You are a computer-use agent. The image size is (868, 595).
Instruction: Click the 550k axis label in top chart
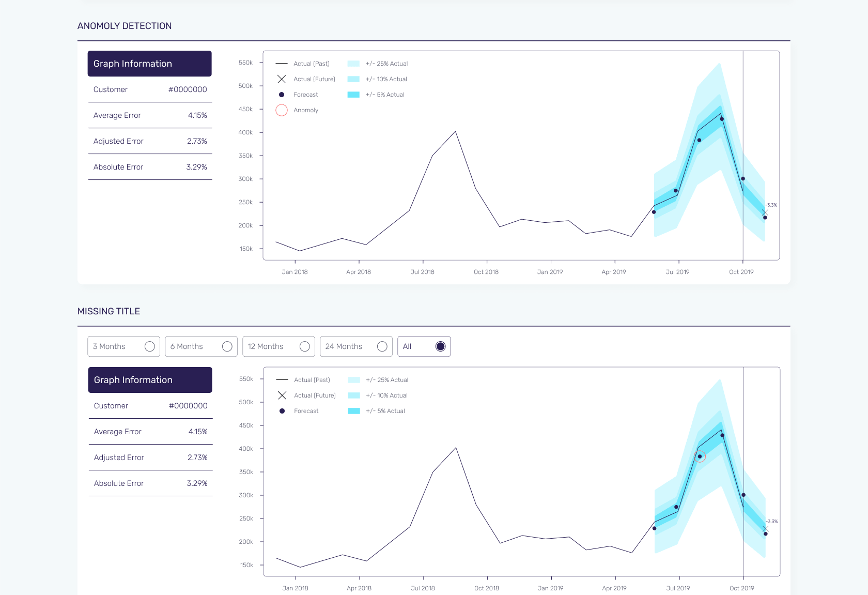tap(245, 63)
